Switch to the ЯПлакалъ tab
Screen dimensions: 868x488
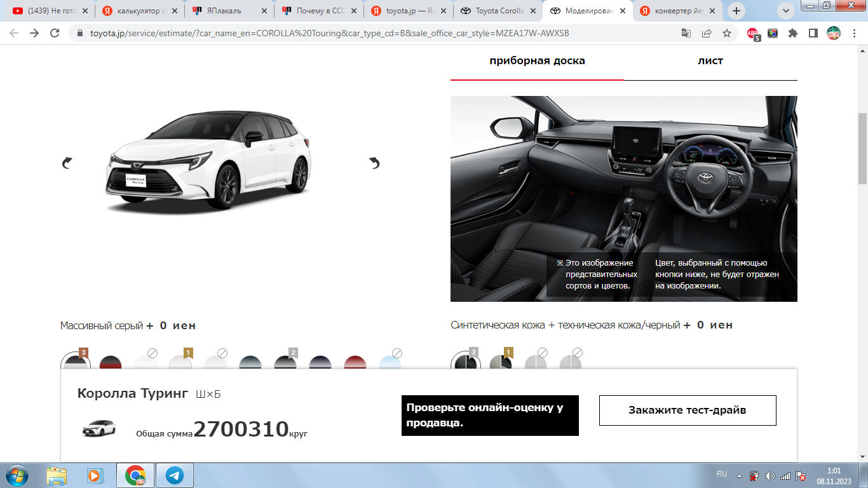point(229,11)
